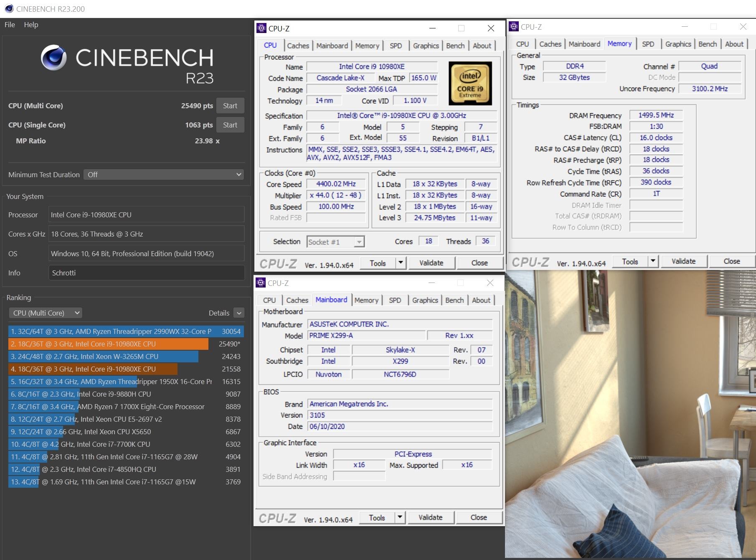Switch to SPD tab in the processor CPU-Z window
Image resolution: width=756 pixels, height=560 pixels.
[396, 46]
